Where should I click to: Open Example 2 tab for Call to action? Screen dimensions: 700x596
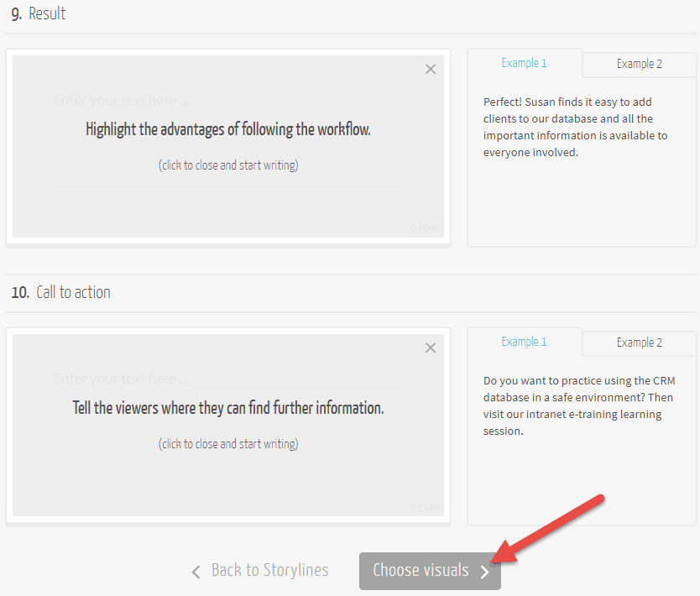[x=639, y=342]
